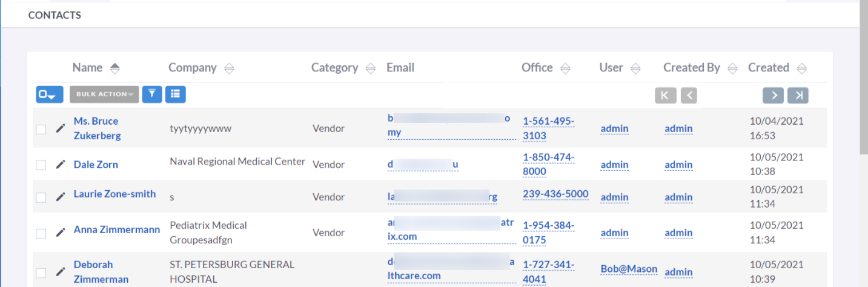The height and width of the screenshot is (287, 868).
Task: Click the Bob@Mason user link
Action: click(629, 269)
